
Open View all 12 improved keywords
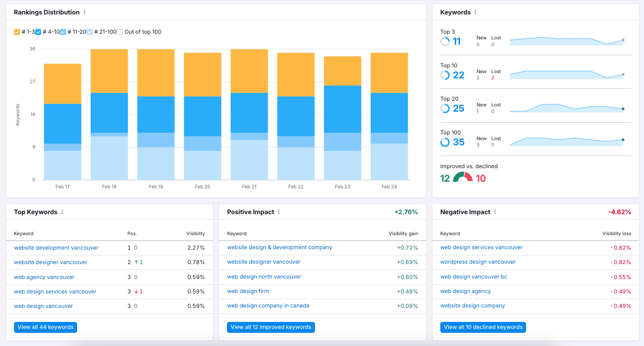271,327
